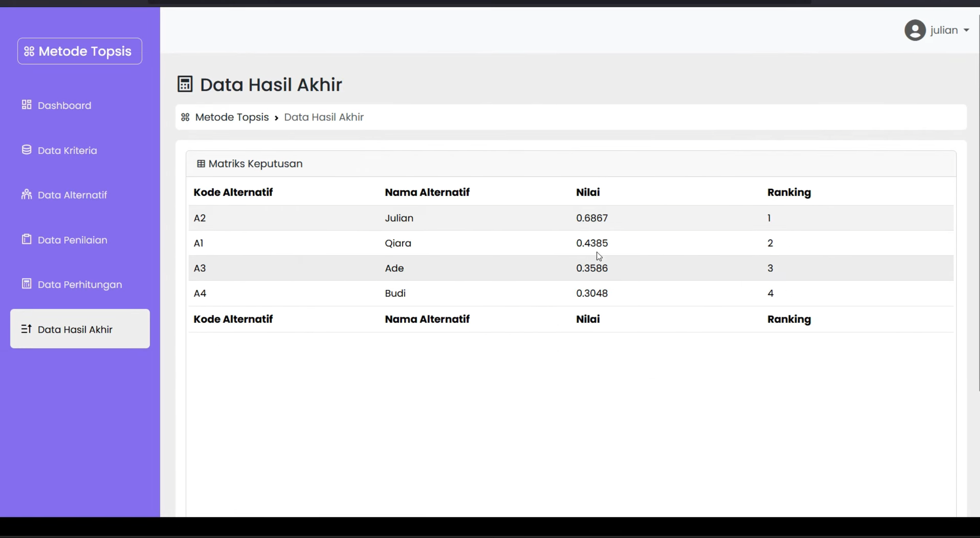Click the footer Nilai label
Image resolution: width=980 pixels, height=538 pixels.
point(588,319)
